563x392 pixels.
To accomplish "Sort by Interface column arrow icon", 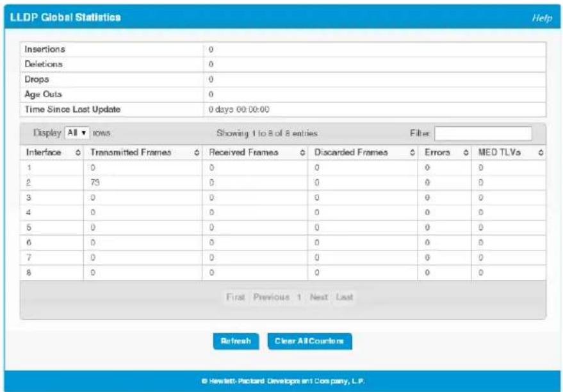I will click(x=78, y=152).
